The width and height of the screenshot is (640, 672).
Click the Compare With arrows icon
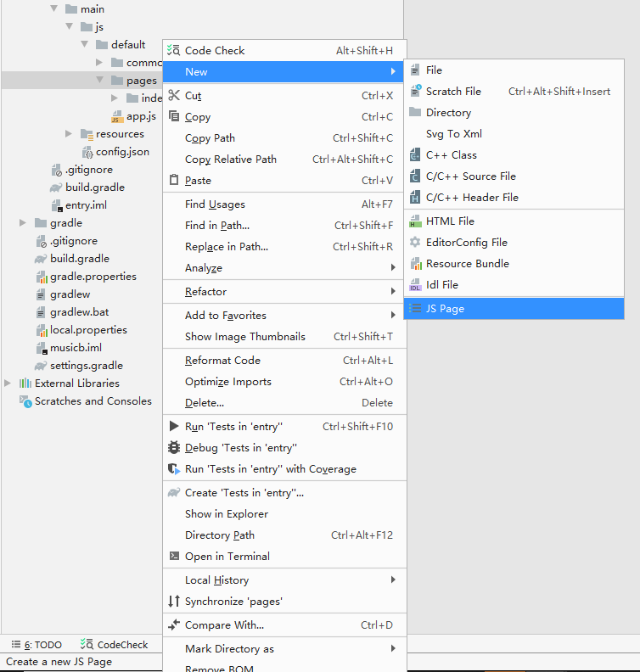click(174, 624)
